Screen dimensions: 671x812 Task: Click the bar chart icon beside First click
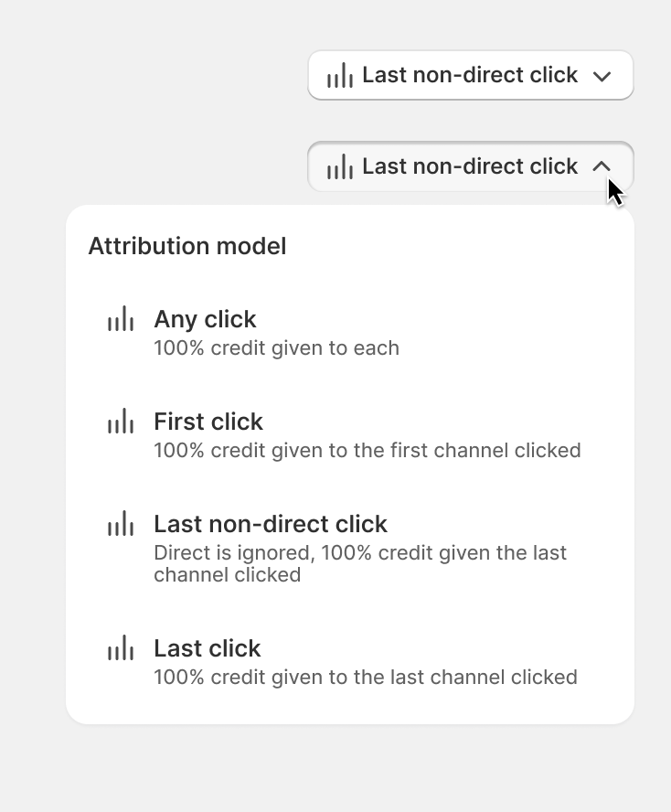coord(121,422)
